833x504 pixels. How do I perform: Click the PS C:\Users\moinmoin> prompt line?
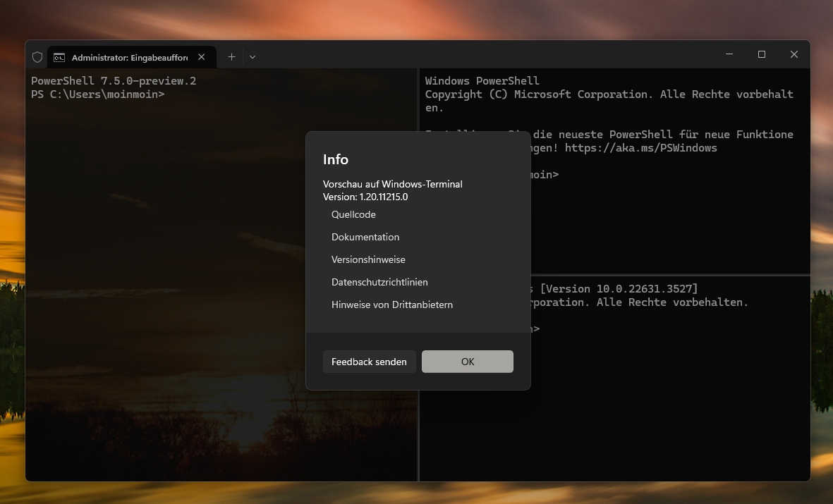98,94
